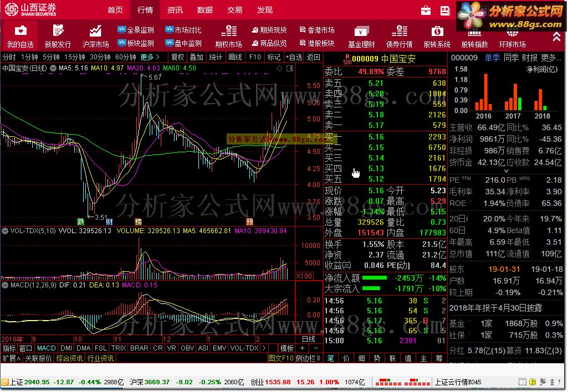The width and height of the screenshot is (568, 392).
Task: Collapse toolbar with double-up chevron
Action: click(557, 36)
